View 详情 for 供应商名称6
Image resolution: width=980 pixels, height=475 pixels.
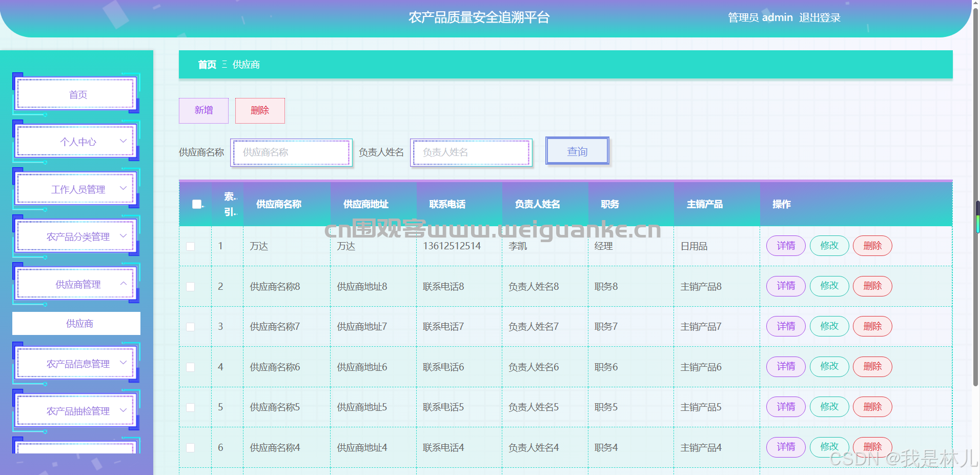(x=786, y=366)
